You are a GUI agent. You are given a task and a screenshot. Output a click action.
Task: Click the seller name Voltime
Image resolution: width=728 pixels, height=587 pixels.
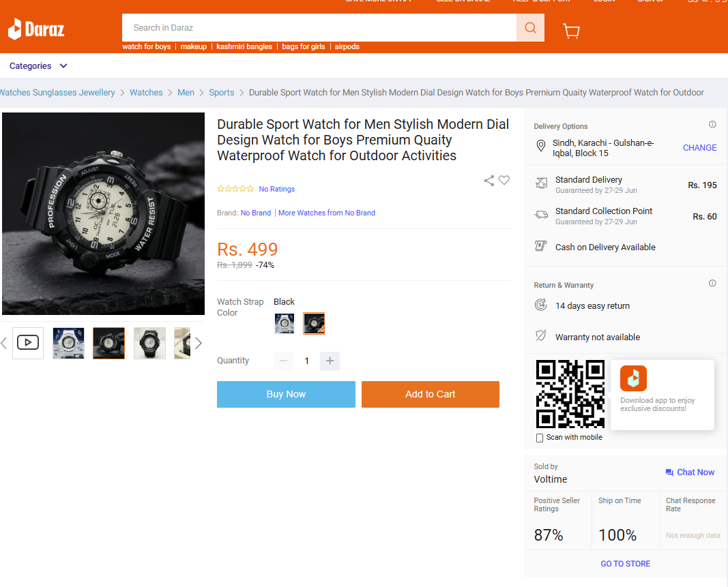(550, 479)
